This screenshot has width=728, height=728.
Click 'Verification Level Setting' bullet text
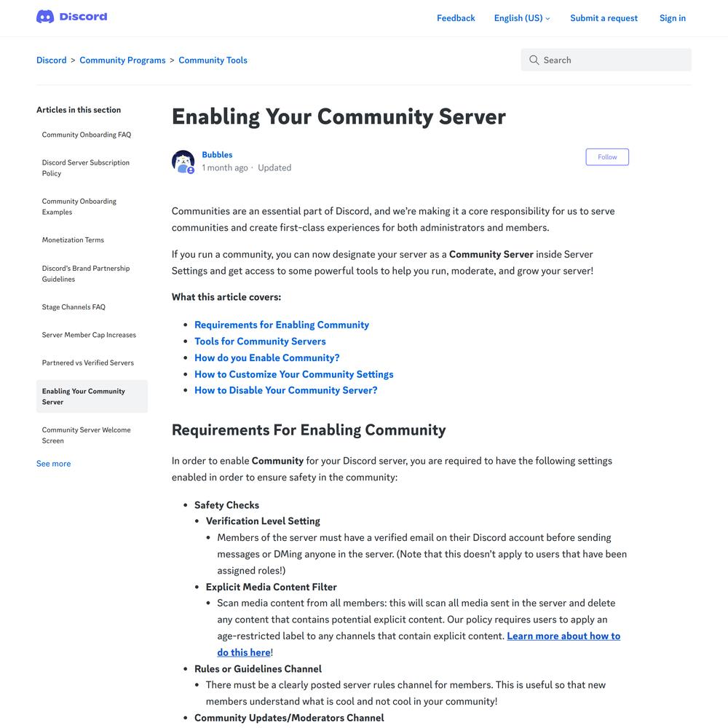tap(263, 521)
